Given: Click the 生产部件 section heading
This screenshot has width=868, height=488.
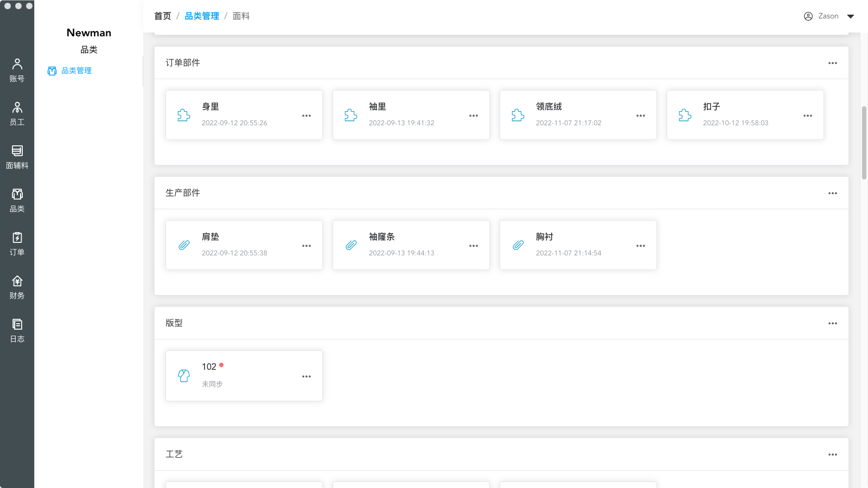Looking at the screenshot, I should click(183, 193).
